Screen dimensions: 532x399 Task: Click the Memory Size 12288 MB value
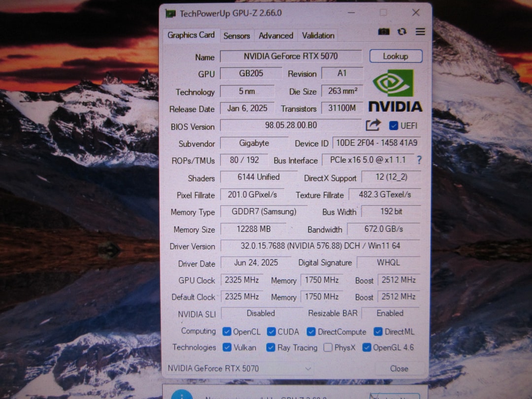(x=254, y=229)
